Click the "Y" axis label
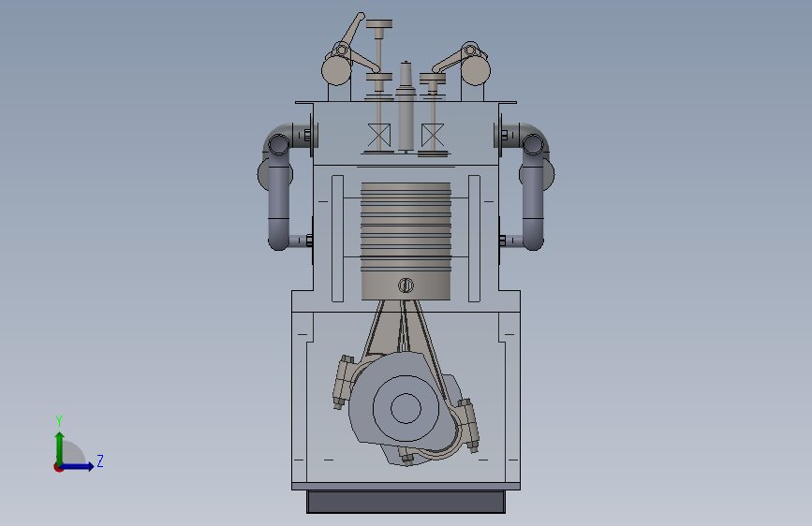 [x=59, y=421]
